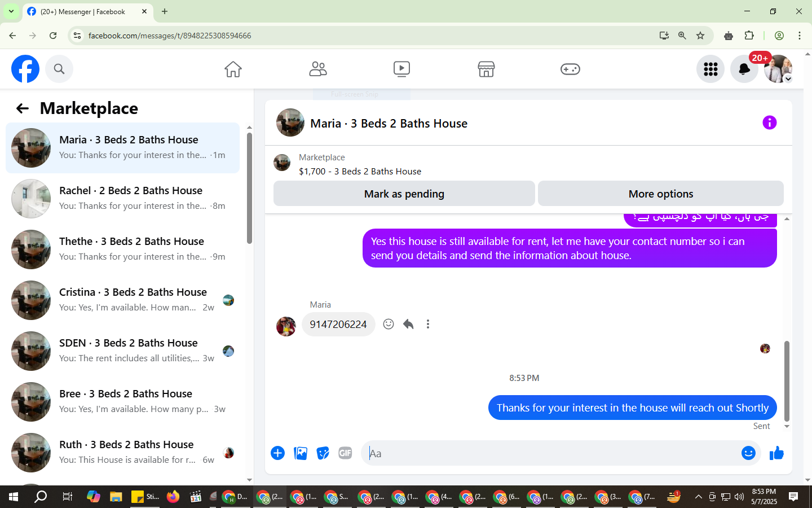812x508 pixels.
Task: Open the notifications bell
Action: click(744, 69)
